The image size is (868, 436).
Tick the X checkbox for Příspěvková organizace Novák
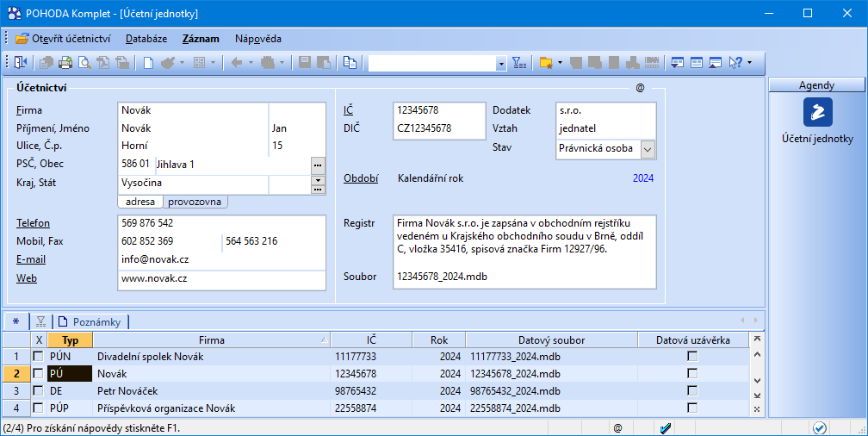coord(38,408)
